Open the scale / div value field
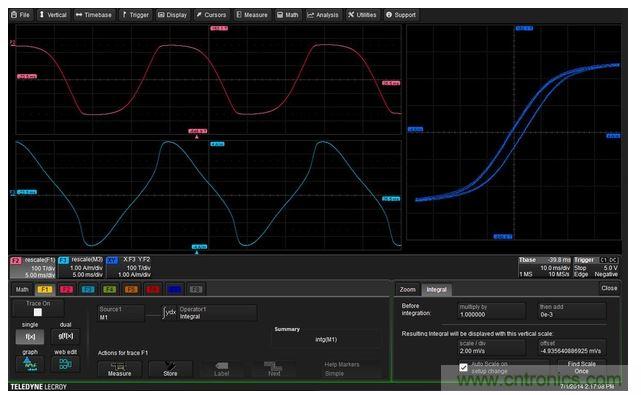 pos(491,348)
